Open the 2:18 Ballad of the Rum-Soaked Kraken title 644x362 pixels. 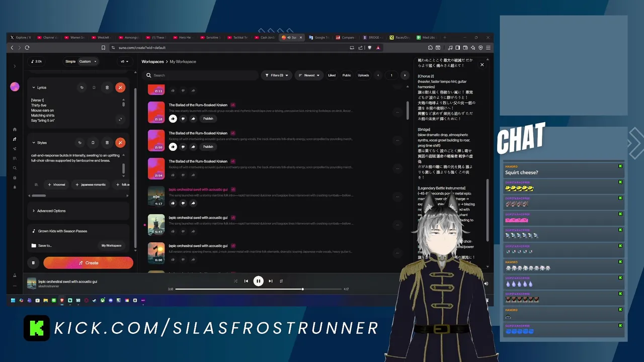click(x=198, y=105)
